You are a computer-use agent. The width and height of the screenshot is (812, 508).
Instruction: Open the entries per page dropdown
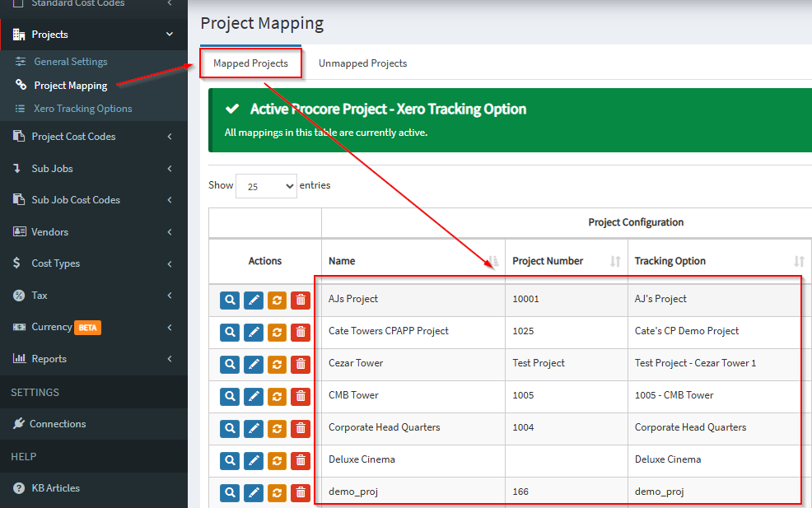click(x=266, y=186)
